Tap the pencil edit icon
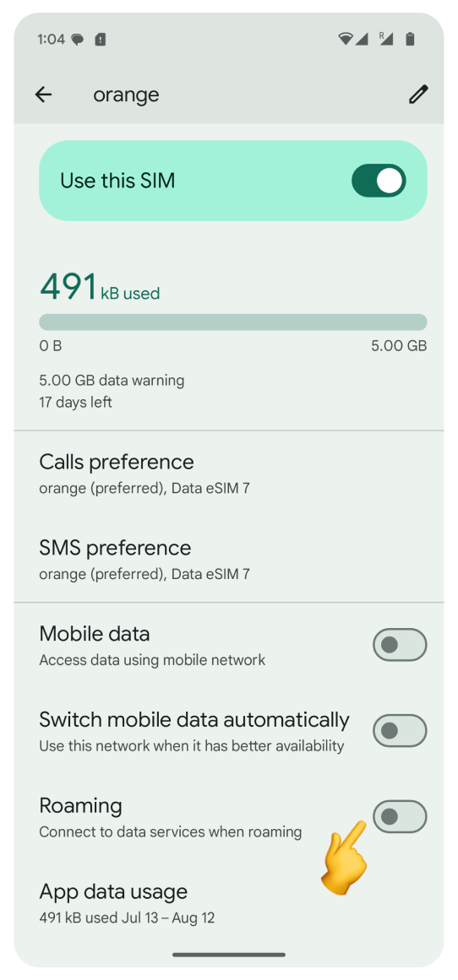 [x=418, y=95]
